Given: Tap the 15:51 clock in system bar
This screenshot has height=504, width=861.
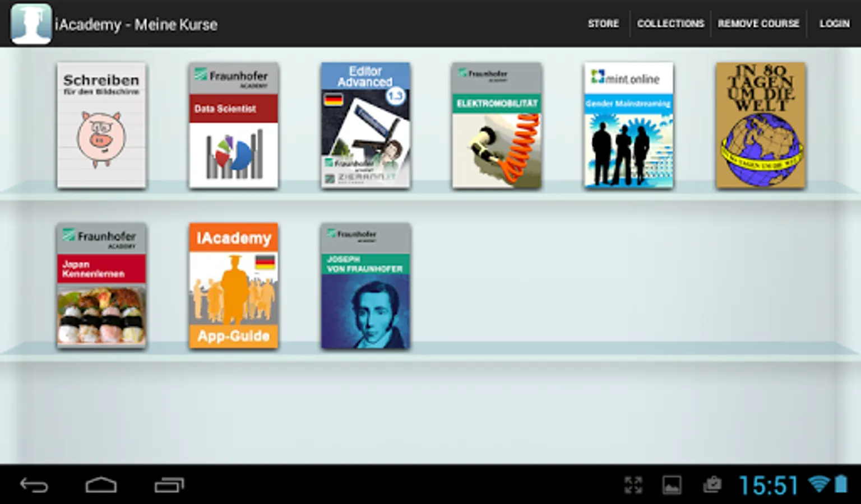Looking at the screenshot, I should [x=768, y=486].
